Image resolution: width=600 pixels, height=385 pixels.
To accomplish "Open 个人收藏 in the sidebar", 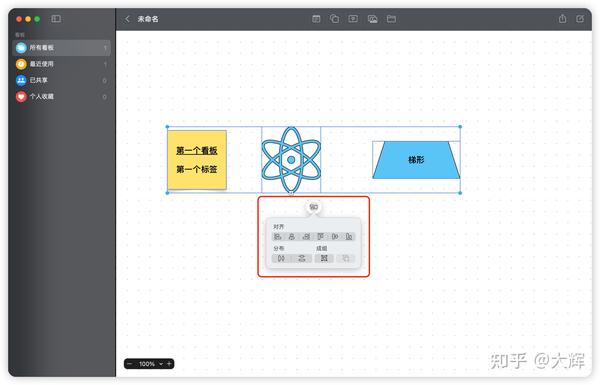I will pos(62,96).
